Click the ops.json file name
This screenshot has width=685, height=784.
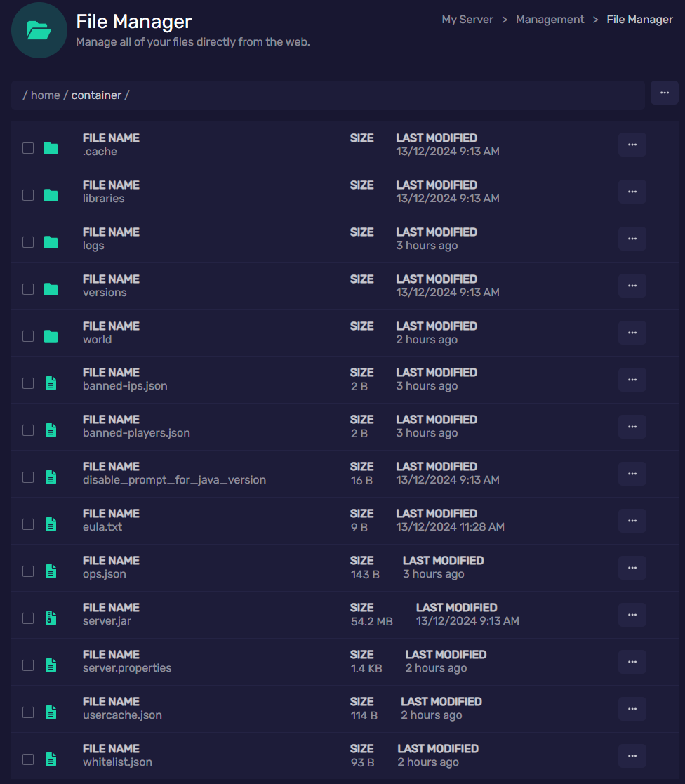tap(105, 574)
